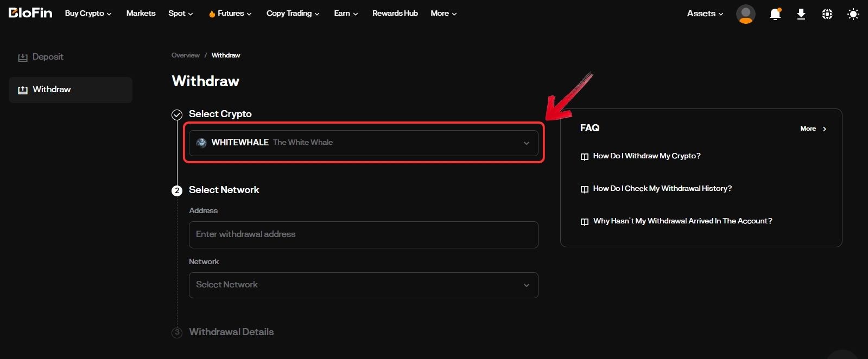
Task: Go to Rewards Hub
Action: coord(395,14)
